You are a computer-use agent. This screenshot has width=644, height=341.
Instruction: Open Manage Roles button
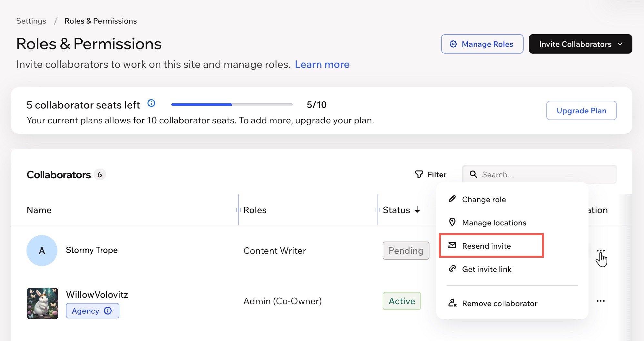[482, 44]
